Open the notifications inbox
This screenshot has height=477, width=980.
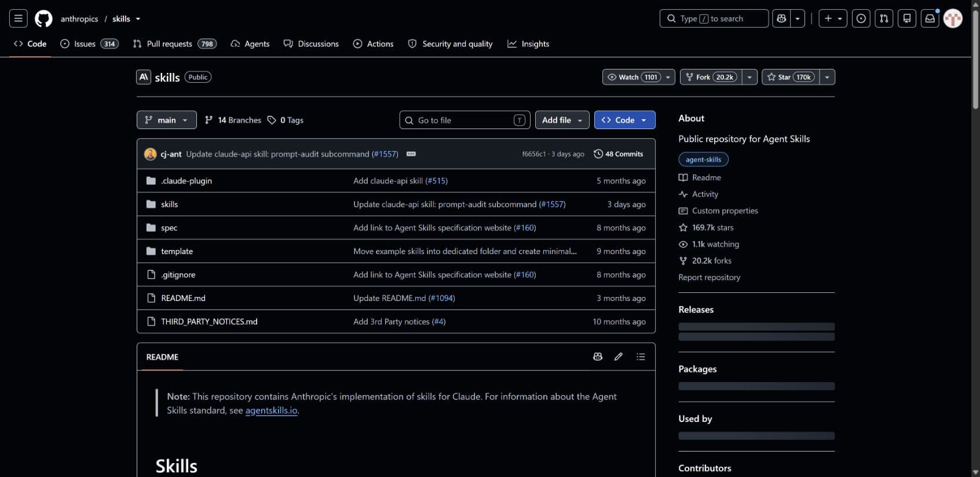point(930,19)
